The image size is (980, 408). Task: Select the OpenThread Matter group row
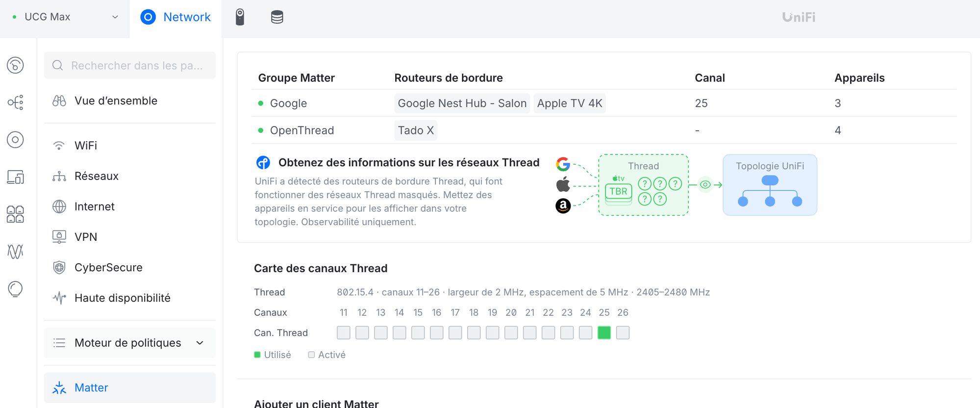tap(604, 130)
